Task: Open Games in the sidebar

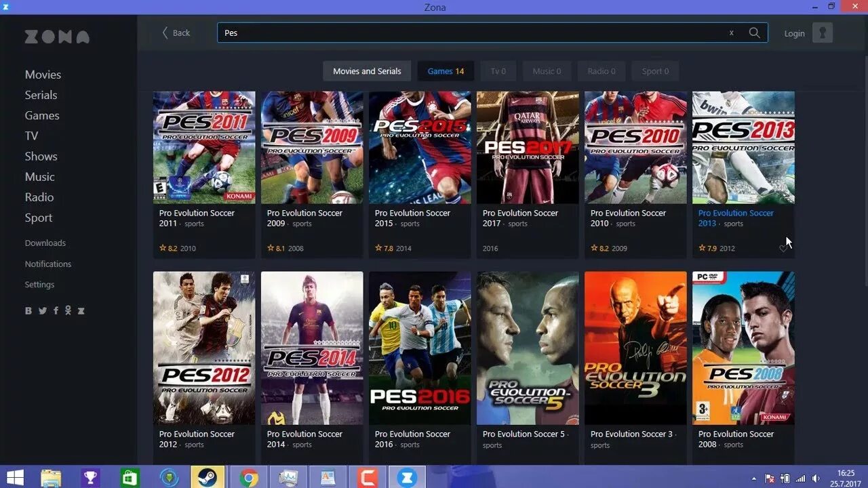Action: 42,115
